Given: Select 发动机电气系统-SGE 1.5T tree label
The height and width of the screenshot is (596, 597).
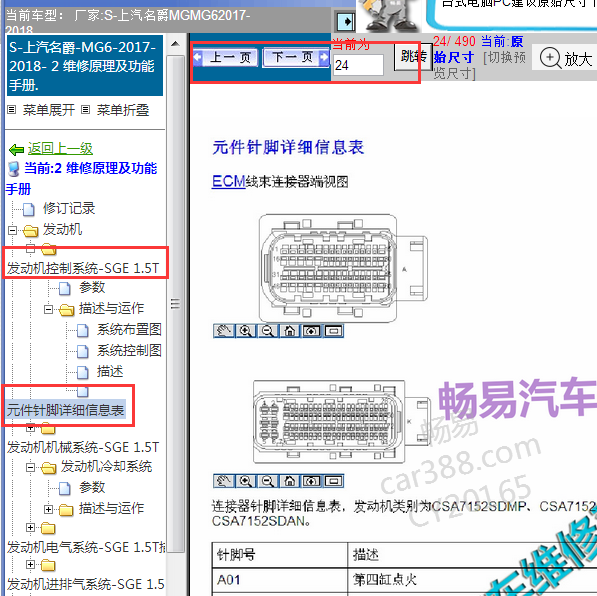Looking at the screenshot, I should [x=86, y=547].
